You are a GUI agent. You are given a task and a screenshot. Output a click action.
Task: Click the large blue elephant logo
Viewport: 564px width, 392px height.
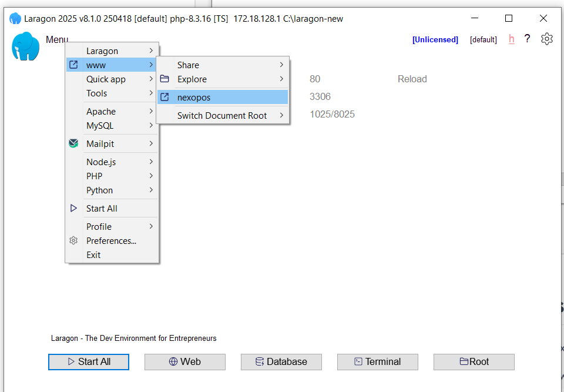pos(25,46)
